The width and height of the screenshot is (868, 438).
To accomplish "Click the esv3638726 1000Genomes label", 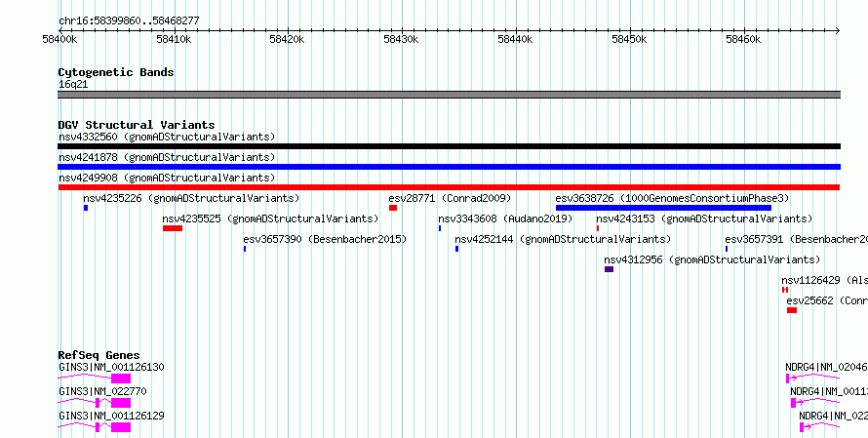I will pyautogui.click(x=672, y=198).
